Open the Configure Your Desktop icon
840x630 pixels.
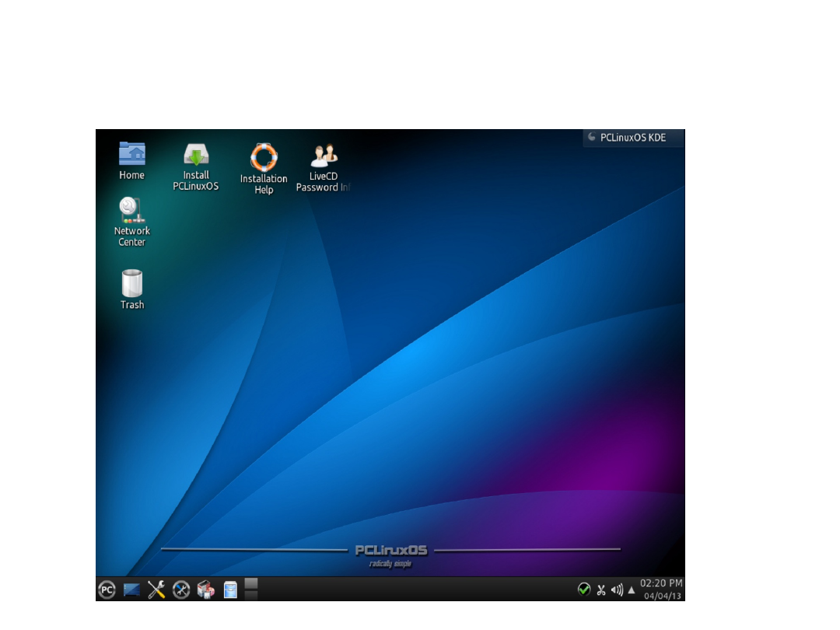click(x=180, y=590)
